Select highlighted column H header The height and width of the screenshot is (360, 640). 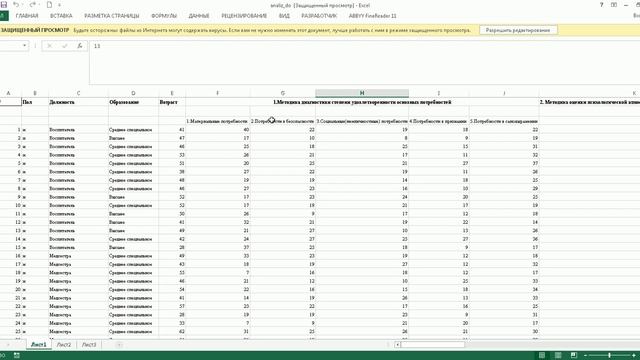pos(362,93)
